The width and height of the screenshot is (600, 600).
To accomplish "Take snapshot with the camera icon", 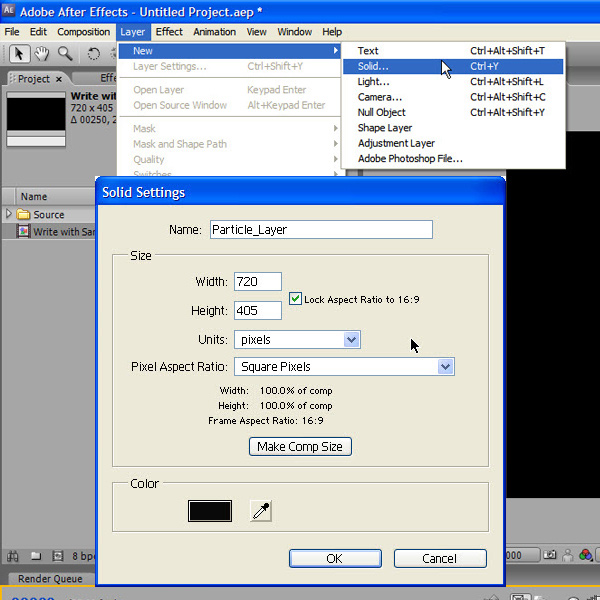I will [x=550, y=554].
